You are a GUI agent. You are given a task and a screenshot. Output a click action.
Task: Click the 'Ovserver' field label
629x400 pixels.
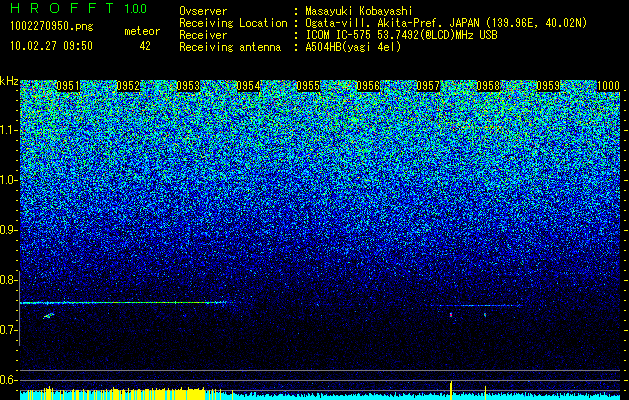point(203,11)
